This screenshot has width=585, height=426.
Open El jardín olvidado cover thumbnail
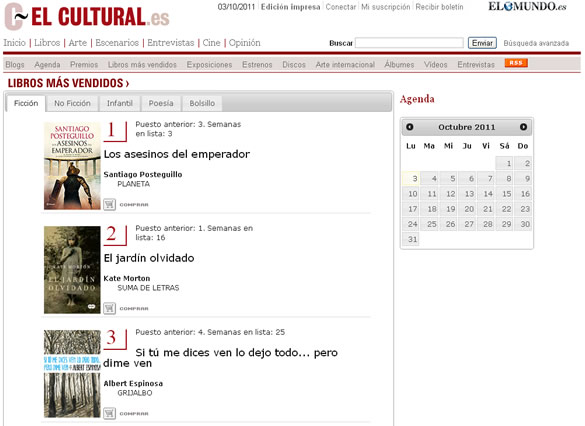(x=72, y=270)
